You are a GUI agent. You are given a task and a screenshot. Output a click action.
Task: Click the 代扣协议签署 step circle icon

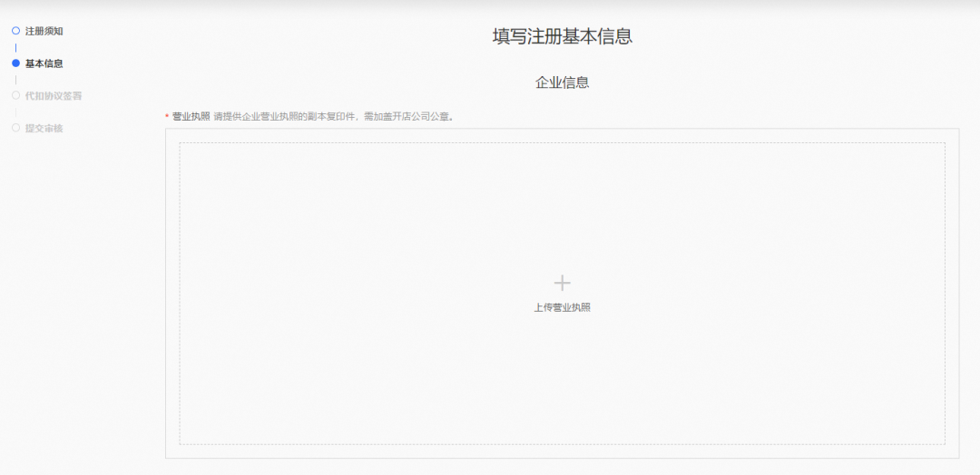(x=15, y=95)
